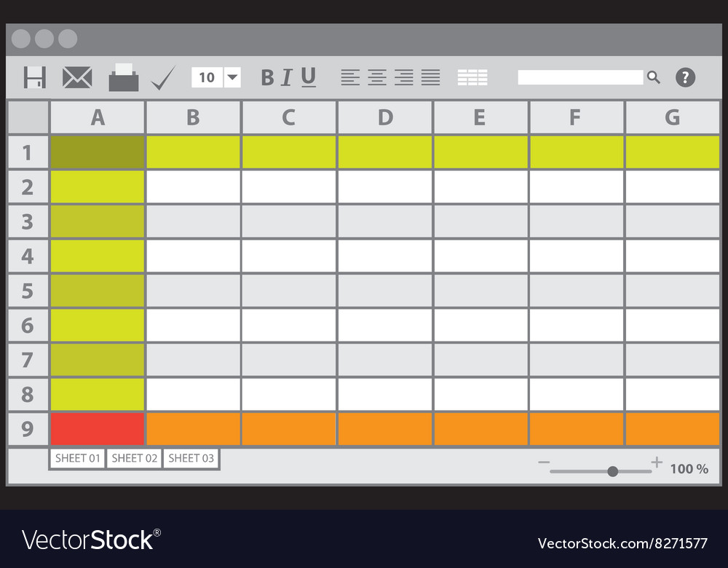This screenshot has height=568, width=728.
Task: Toggle bold formatting
Action: pos(267,77)
